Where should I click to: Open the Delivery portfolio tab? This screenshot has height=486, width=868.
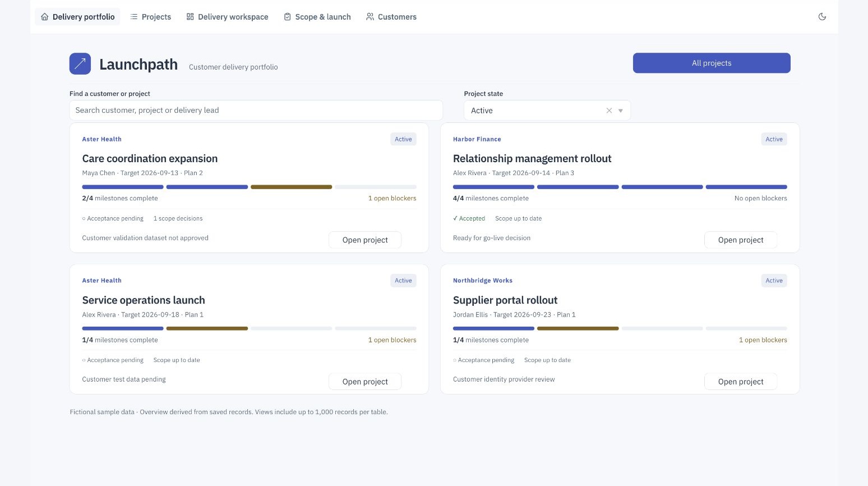pyautogui.click(x=77, y=17)
